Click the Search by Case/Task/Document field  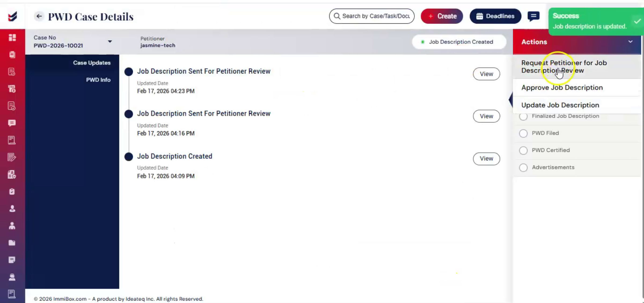[372, 16]
